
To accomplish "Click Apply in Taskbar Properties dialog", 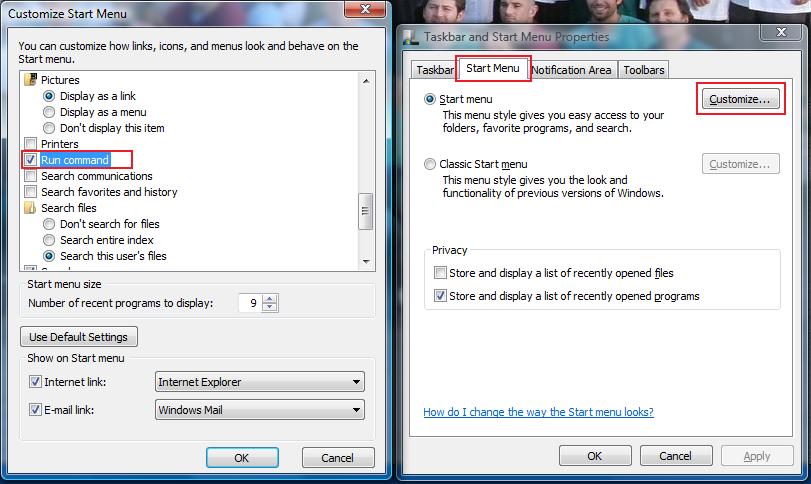I will pyautogui.click(x=757, y=456).
